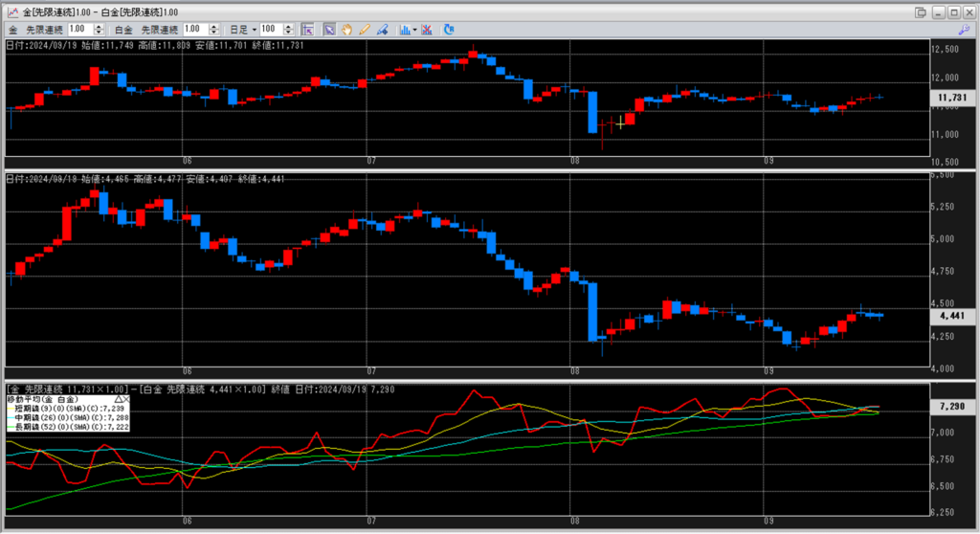This screenshot has width=980, height=534.
Task: Toggle the crosshair cursor icon
Action: click(308, 29)
